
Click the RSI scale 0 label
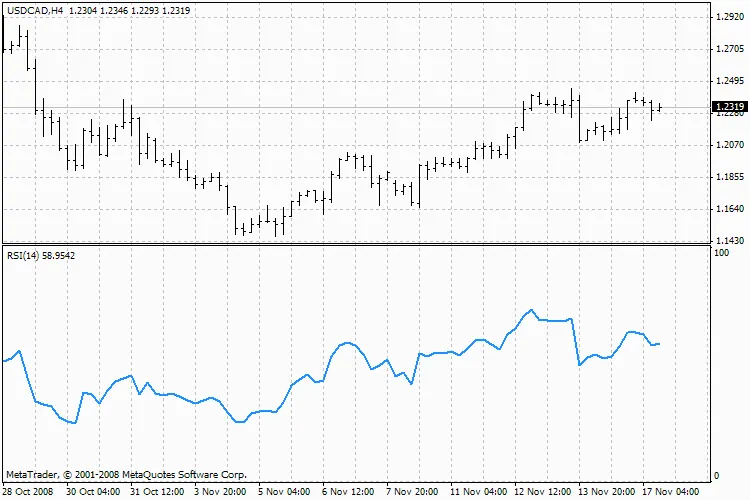(x=713, y=475)
